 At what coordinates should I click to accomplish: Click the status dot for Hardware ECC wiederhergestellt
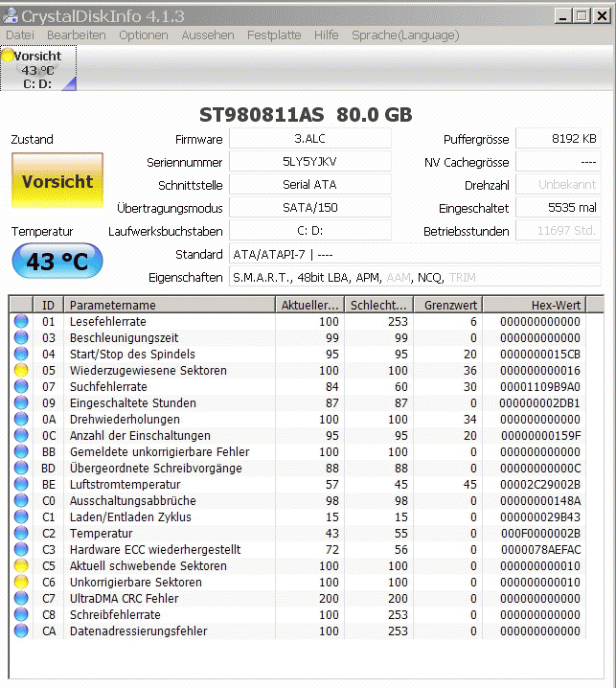tap(21, 549)
